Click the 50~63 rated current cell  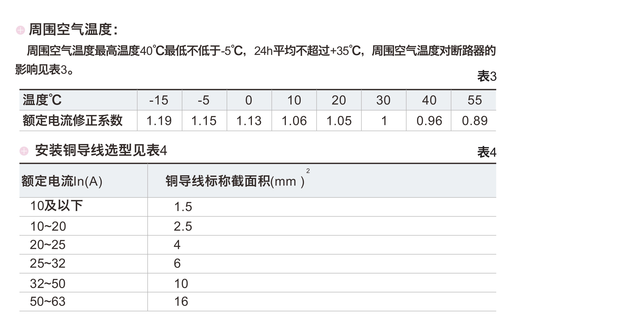pyautogui.click(x=47, y=302)
